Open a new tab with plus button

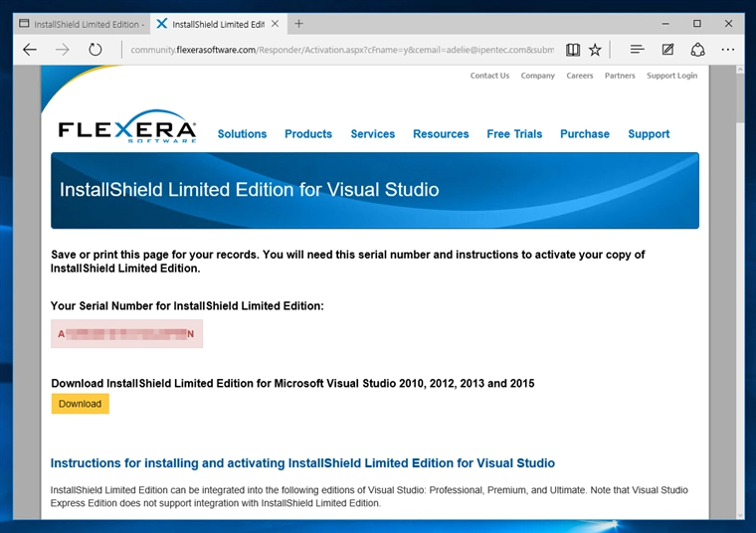(299, 24)
